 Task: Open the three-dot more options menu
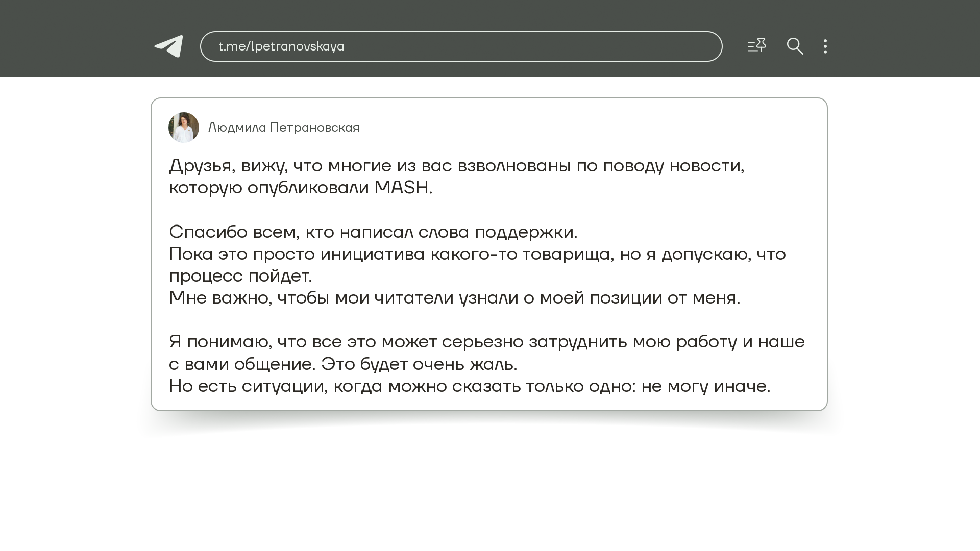tap(825, 46)
